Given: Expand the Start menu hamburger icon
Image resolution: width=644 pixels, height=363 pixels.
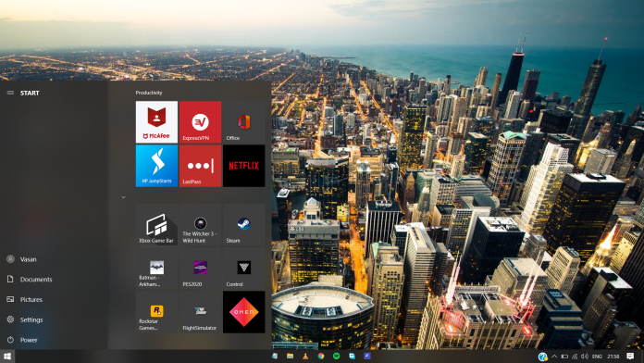Looking at the screenshot, I should coord(10,93).
